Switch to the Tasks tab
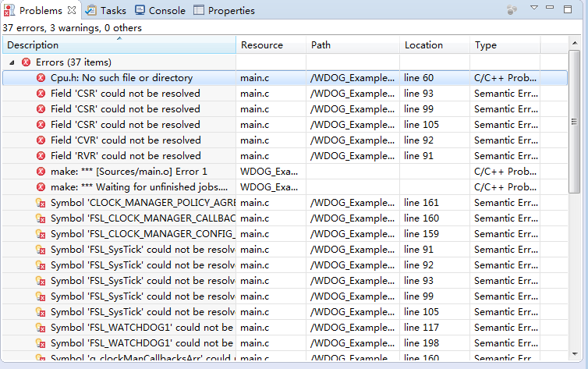Image resolution: width=588 pixels, height=369 pixels. [x=105, y=10]
